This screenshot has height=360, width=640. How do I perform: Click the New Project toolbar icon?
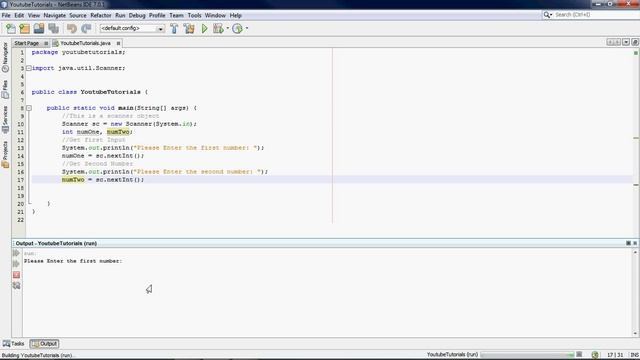[24, 29]
